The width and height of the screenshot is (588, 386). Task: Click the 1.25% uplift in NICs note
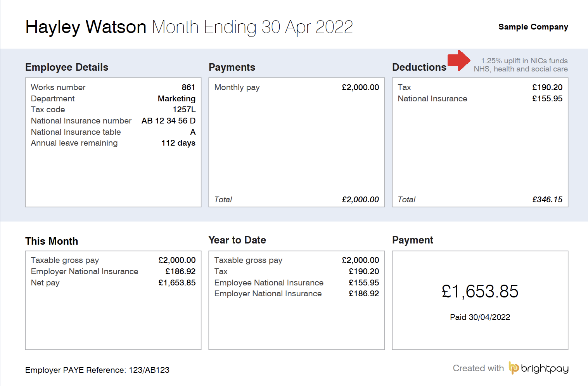coord(521,65)
